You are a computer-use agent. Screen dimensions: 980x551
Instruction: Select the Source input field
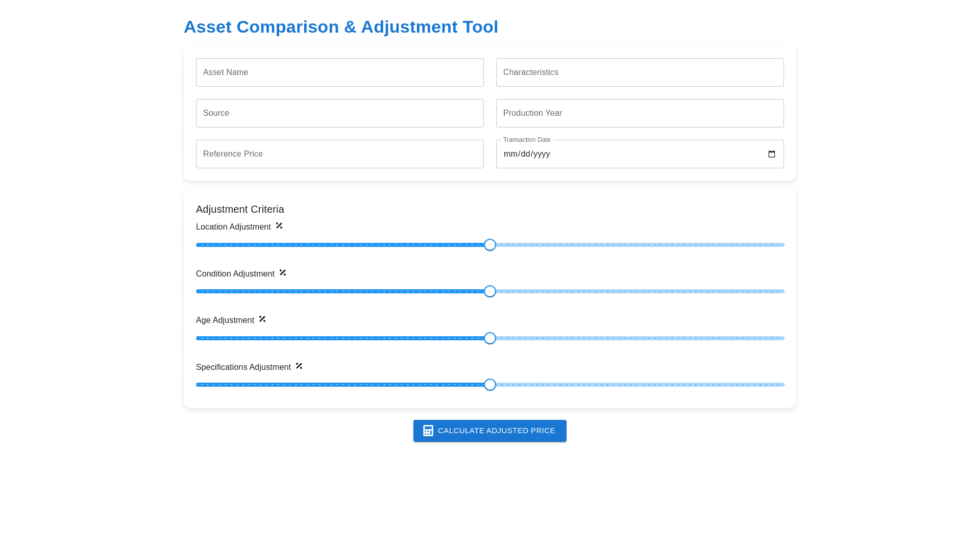click(x=339, y=113)
